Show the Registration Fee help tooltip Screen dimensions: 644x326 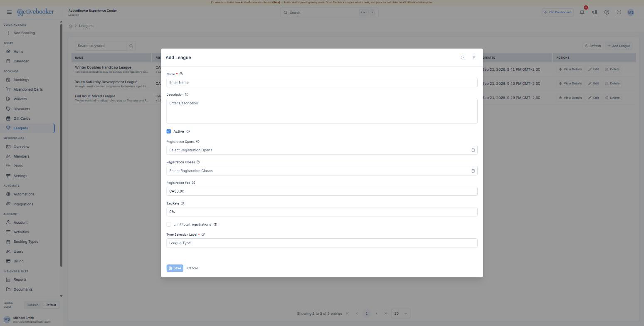(x=193, y=183)
